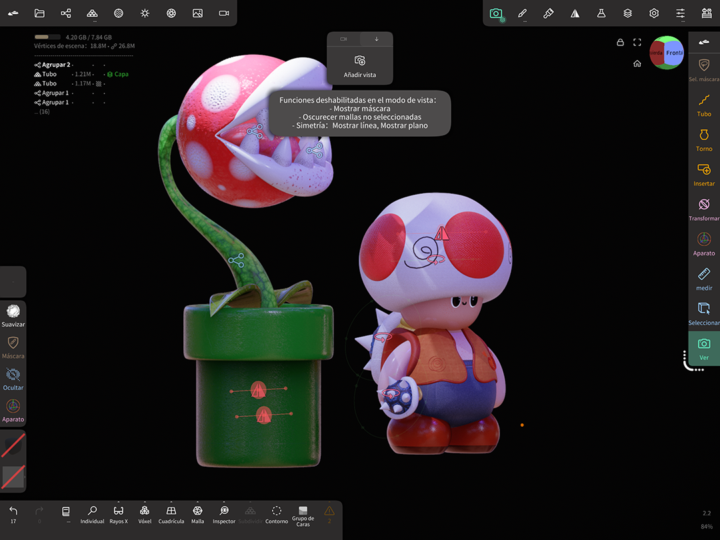Open the crossed-out material swatch on left bar
This screenshot has width=720, height=540.
13,445
